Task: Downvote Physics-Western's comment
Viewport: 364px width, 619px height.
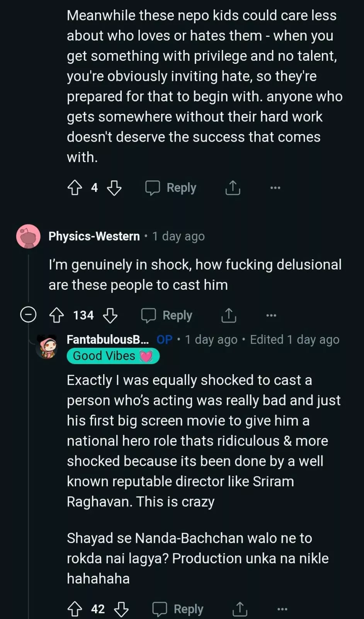Action: pos(111,315)
